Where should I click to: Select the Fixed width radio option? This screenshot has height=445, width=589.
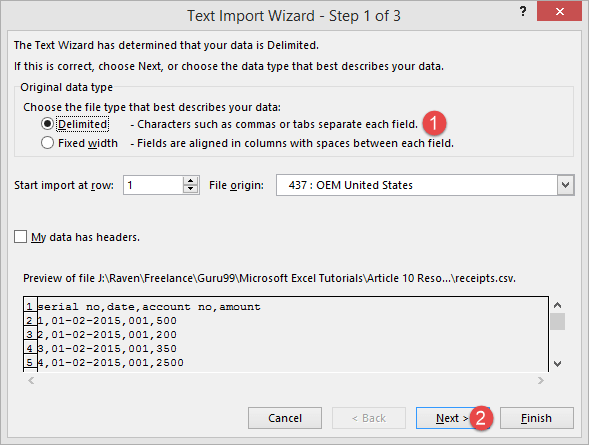click(47, 143)
